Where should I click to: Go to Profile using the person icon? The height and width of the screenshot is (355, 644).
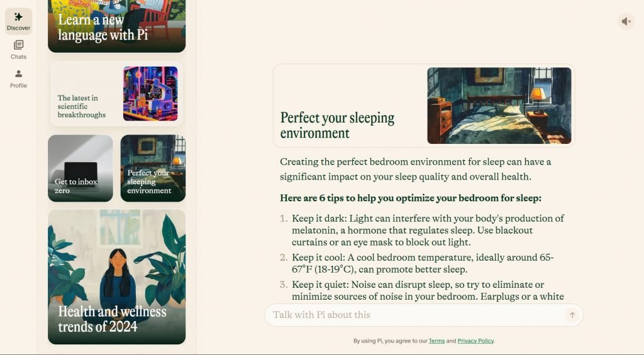(18, 74)
